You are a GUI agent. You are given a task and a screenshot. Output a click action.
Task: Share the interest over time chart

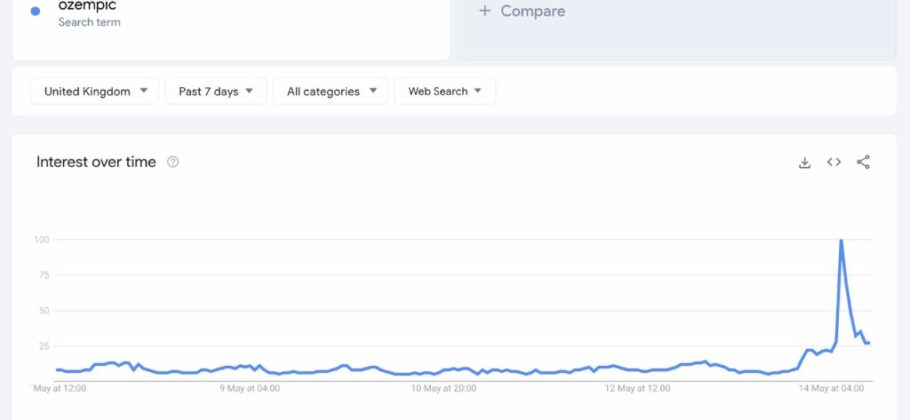[863, 162]
